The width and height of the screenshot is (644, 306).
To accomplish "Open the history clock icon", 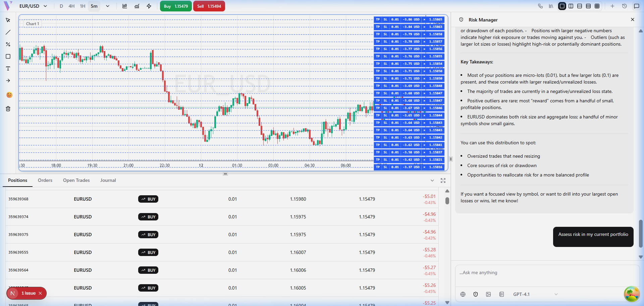I will [625, 6].
